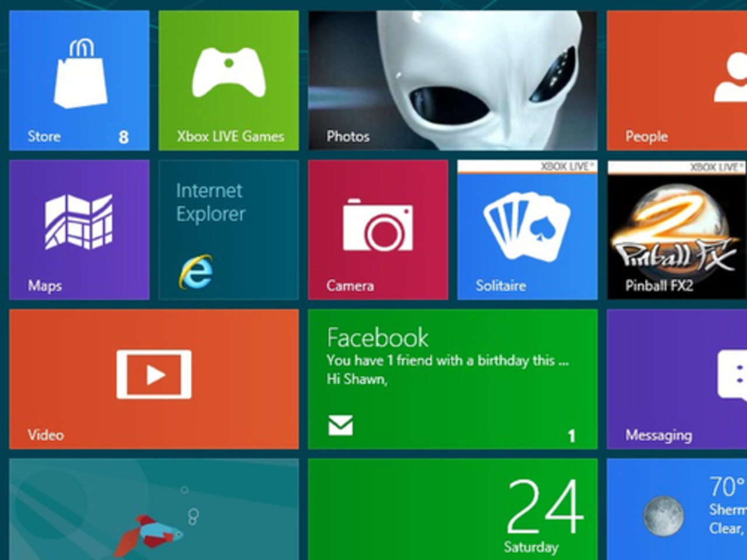The image size is (747, 560).
Task: Click the mail unread count 1
Action: coord(572,436)
